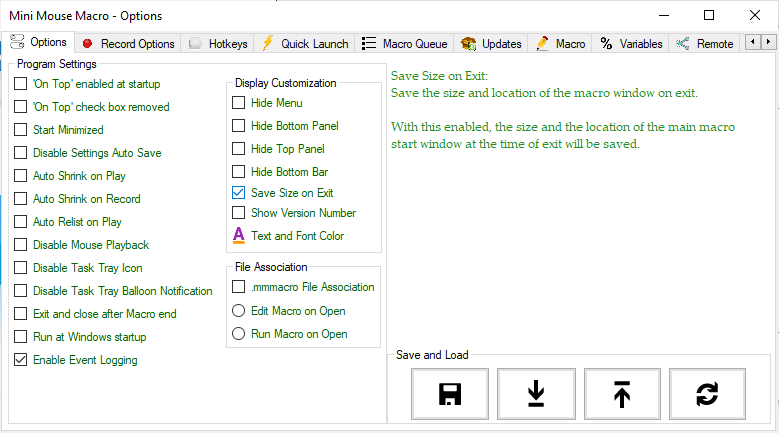Toggle Hide Bottom Panel checkbox
The height and width of the screenshot is (433, 779).
[x=238, y=126]
